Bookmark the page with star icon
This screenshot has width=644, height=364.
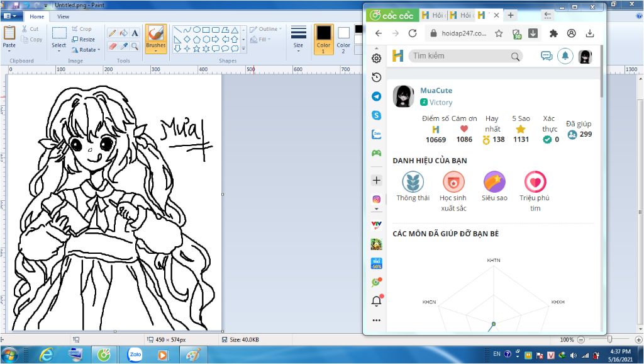click(499, 33)
